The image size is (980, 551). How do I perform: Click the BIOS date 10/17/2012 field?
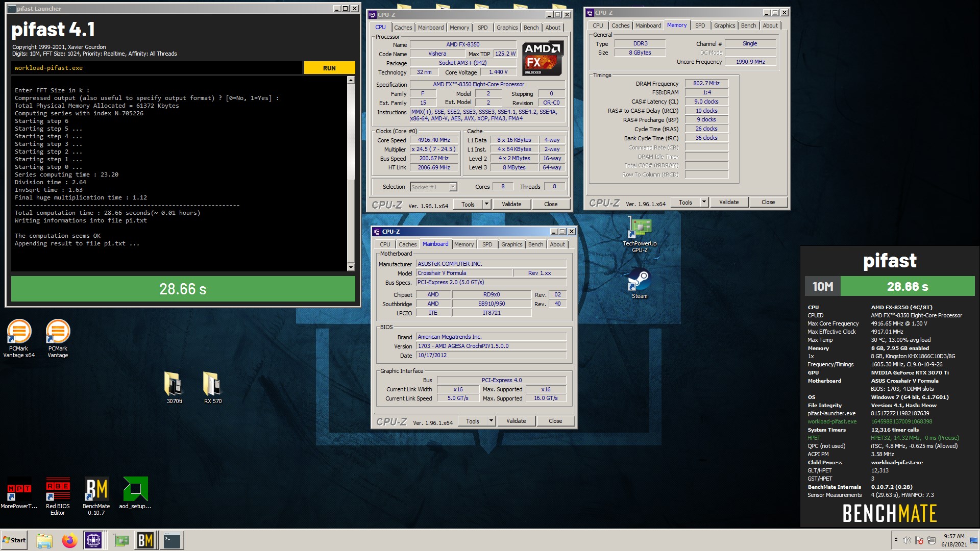[492, 355]
